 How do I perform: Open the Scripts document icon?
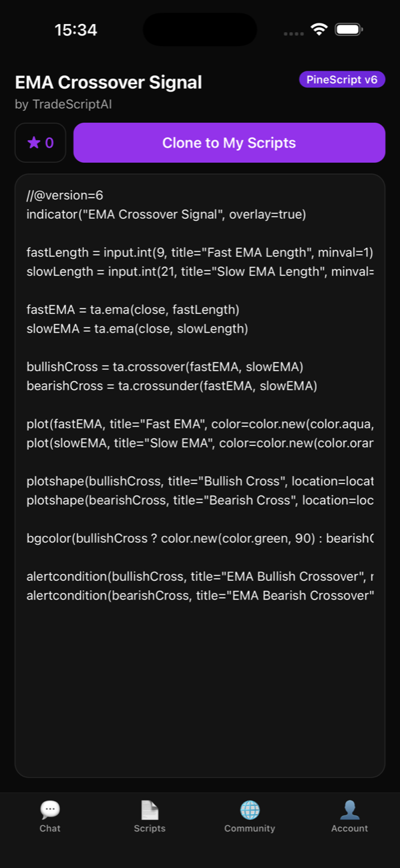click(150, 810)
